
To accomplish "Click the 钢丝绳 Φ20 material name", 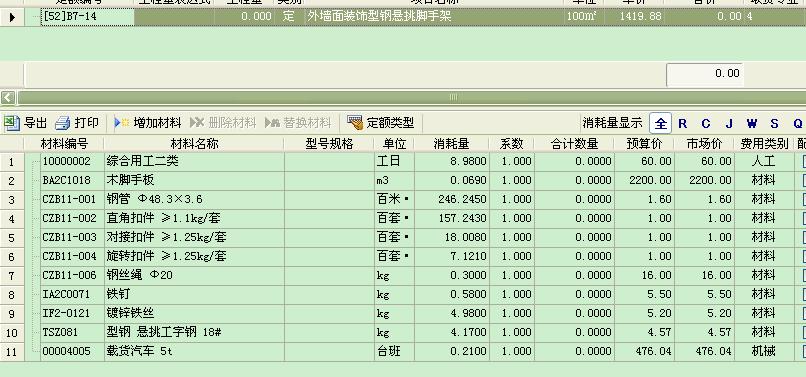I will (x=139, y=276).
